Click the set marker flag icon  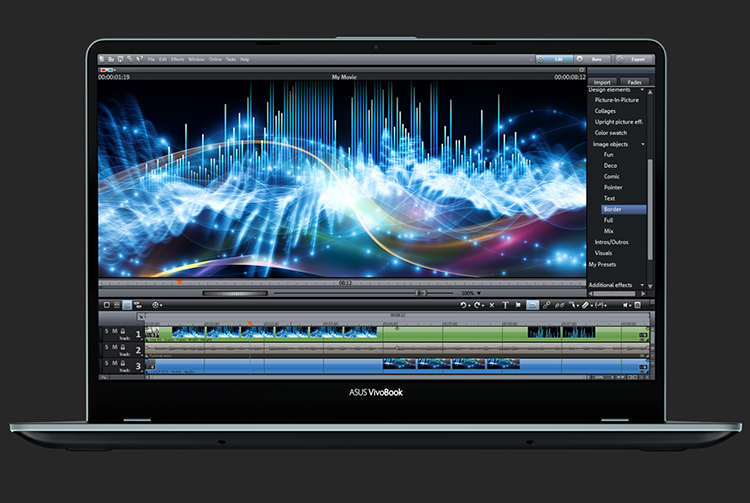click(519, 305)
